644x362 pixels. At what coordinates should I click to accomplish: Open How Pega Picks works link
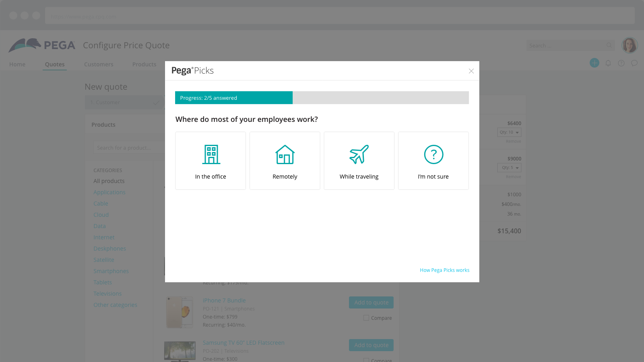click(x=444, y=270)
